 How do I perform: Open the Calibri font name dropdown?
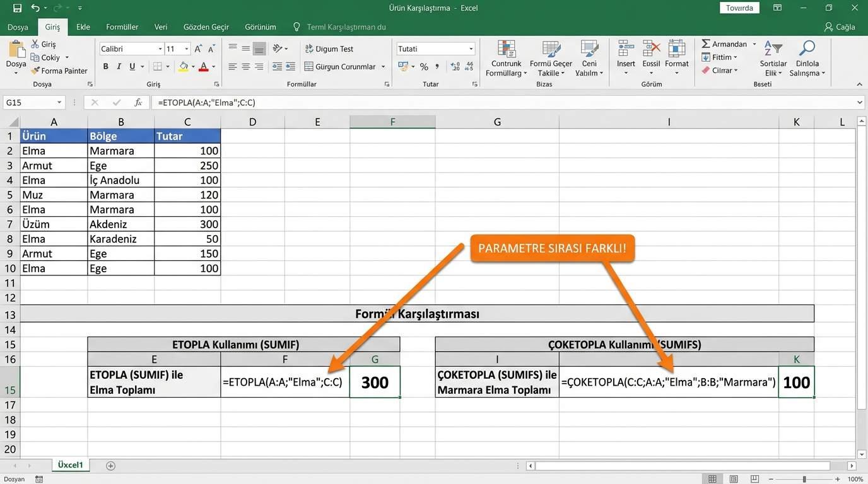click(x=160, y=49)
